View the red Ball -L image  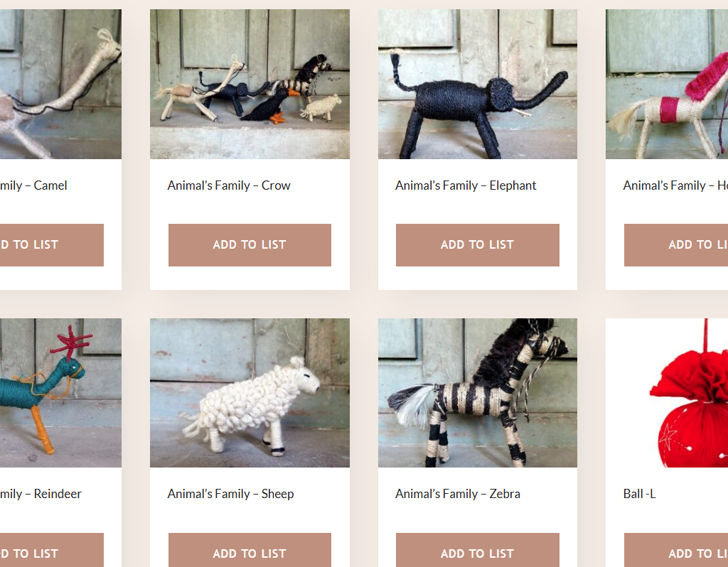click(667, 392)
